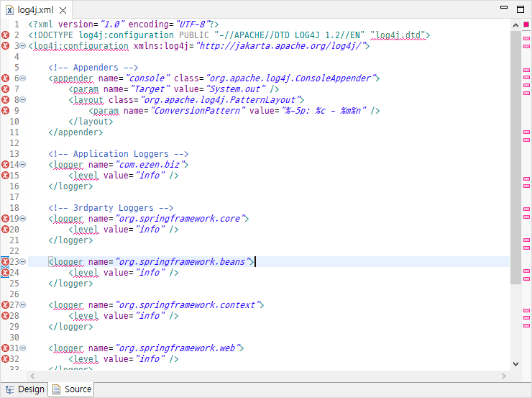Collapse the layout fold on line 8
532x398 pixels.
coord(23,100)
